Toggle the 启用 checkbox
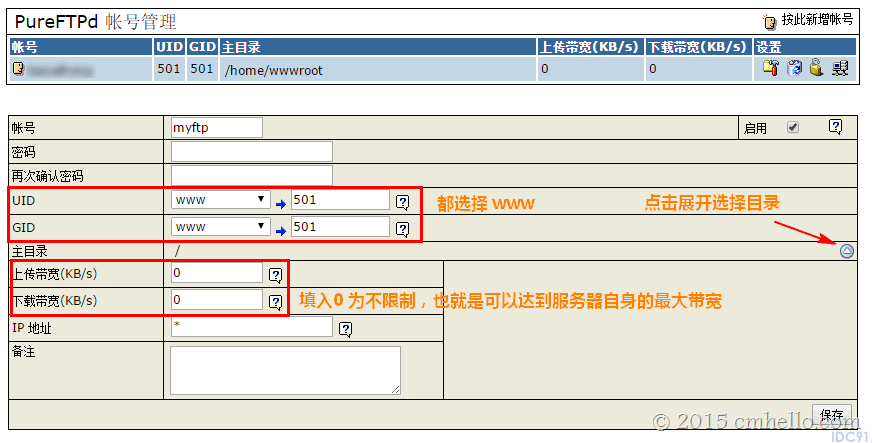Image resolution: width=872 pixels, height=443 pixels. tap(793, 127)
